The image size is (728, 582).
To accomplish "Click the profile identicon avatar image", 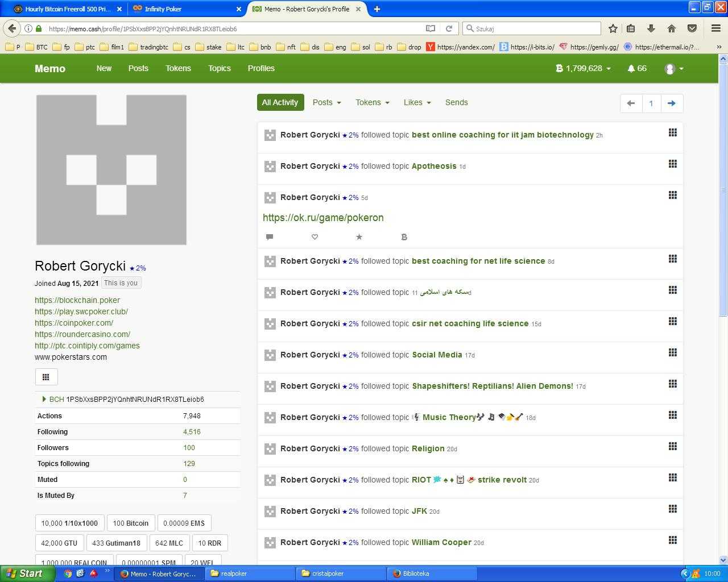I will click(x=111, y=170).
